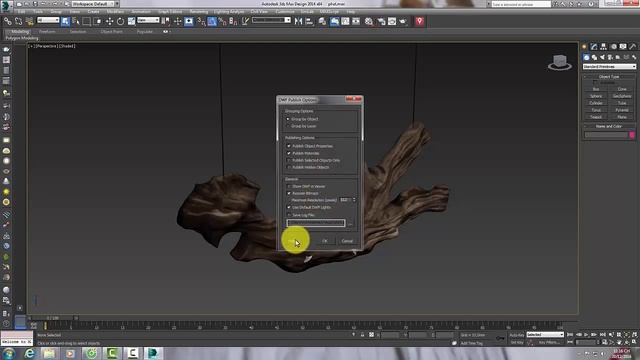The width and height of the screenshot is (640, 360).
Task: Click the Mirror tool icon
Action: pos(298,21)
